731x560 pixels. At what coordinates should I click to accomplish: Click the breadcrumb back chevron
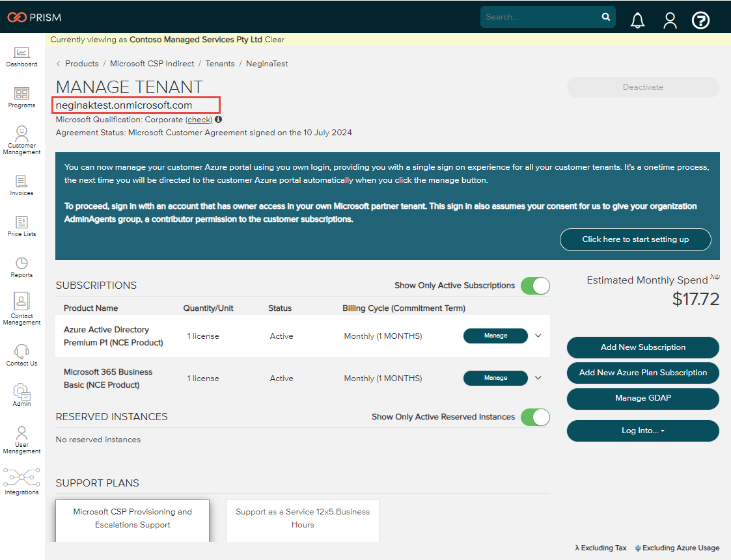[x=59, y=64]
